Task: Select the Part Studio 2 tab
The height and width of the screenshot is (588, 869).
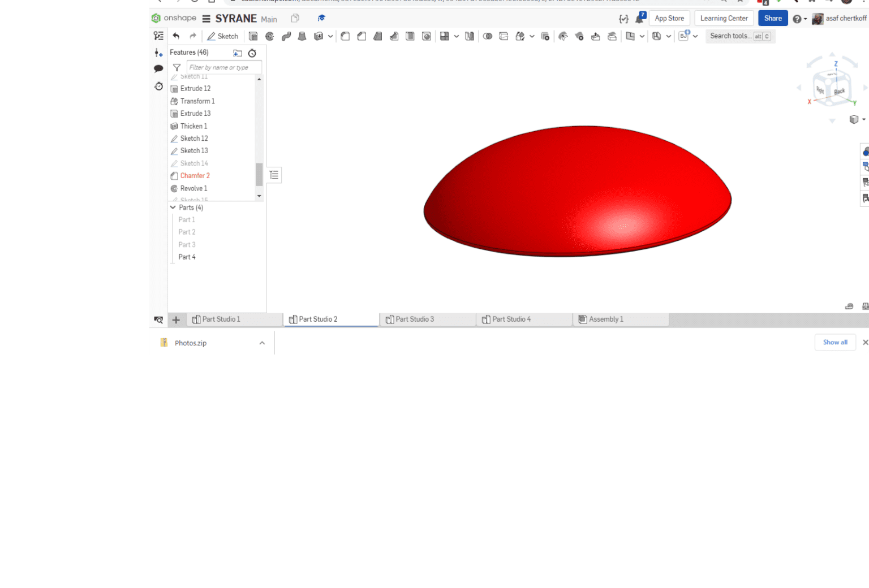Action: (331, 319)
